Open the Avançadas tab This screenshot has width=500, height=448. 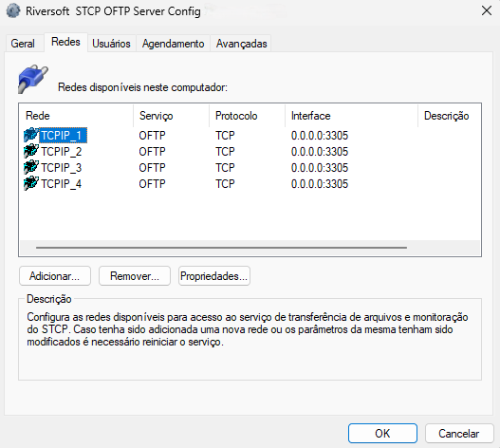tap(241, 44)
